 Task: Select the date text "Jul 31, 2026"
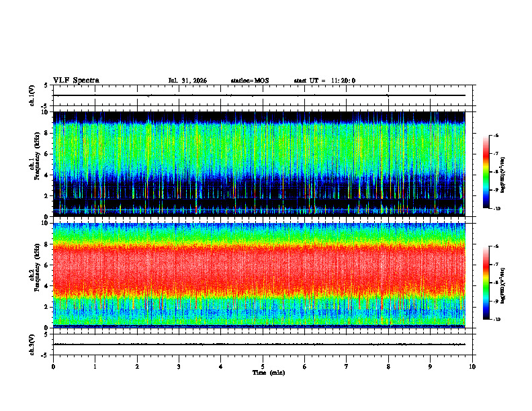click(x=187, y=81)
